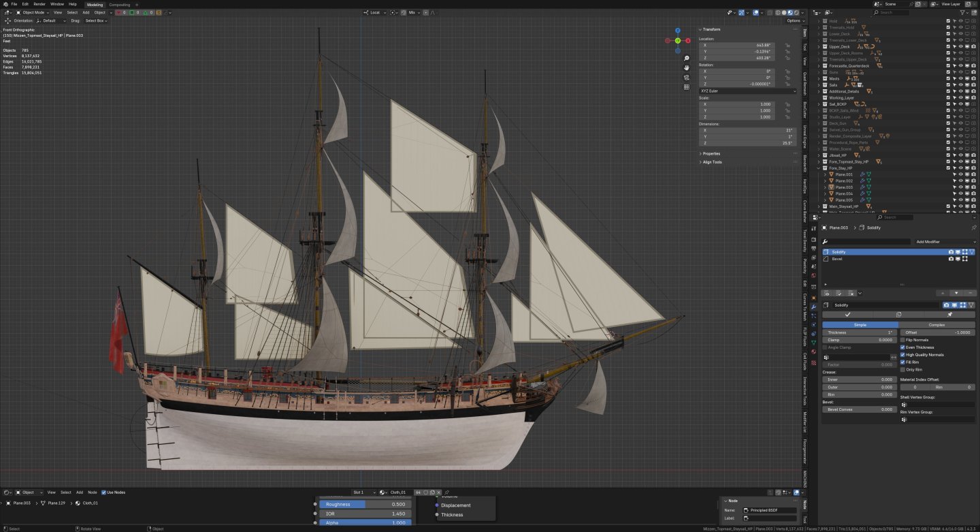The height and width of the screenshot is (532, 980).
Task: Open the XYZ Euler rotation mode dropdown
Action: tap(748, 91)
